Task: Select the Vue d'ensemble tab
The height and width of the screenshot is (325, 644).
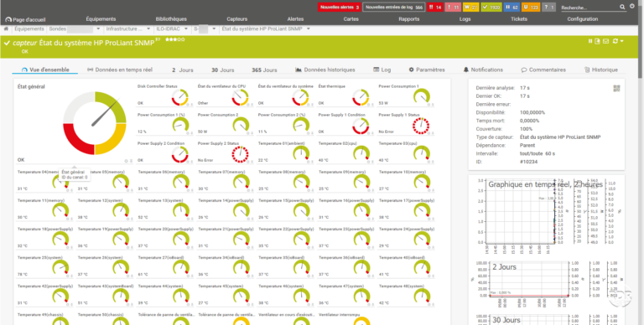Action: (45, 70)
